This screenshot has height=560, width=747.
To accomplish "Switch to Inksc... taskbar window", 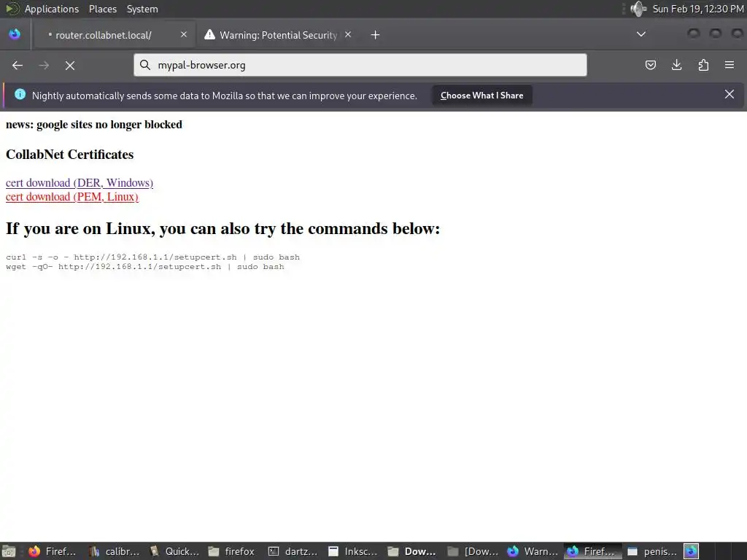I will click(352, 551).
